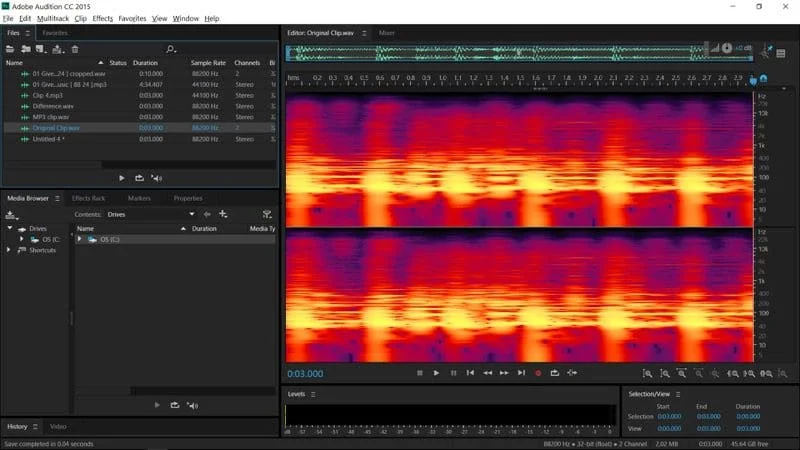
Task: Toggle auto-play speaker icon in Files panel
Action: tap(157, 178)
